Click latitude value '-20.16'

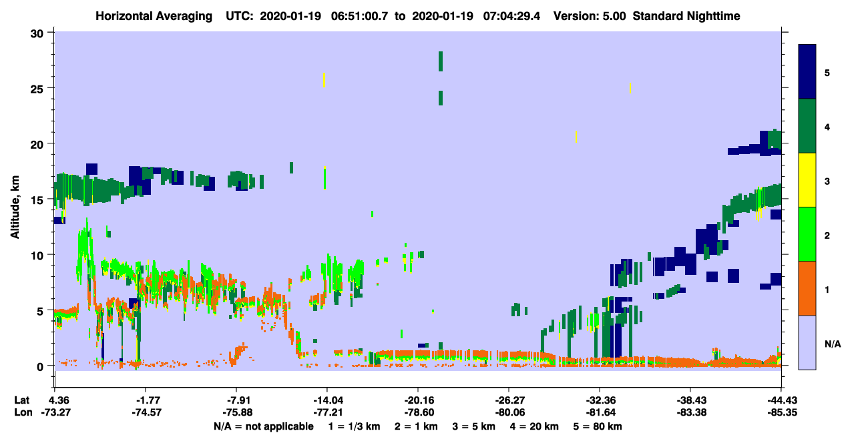coord(417,400)
